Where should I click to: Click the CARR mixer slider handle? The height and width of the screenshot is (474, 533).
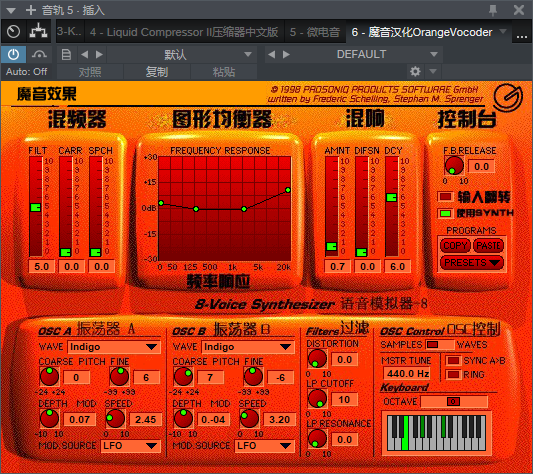click(65, 252)
